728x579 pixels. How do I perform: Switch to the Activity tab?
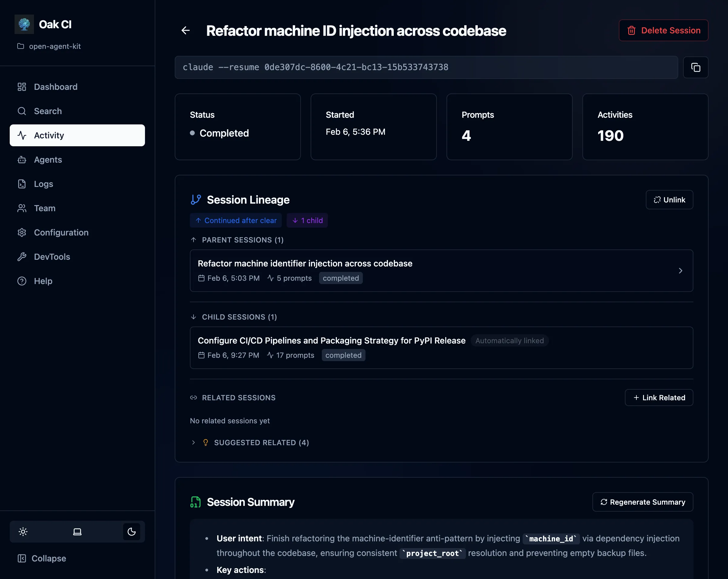[x=49, y=135]
